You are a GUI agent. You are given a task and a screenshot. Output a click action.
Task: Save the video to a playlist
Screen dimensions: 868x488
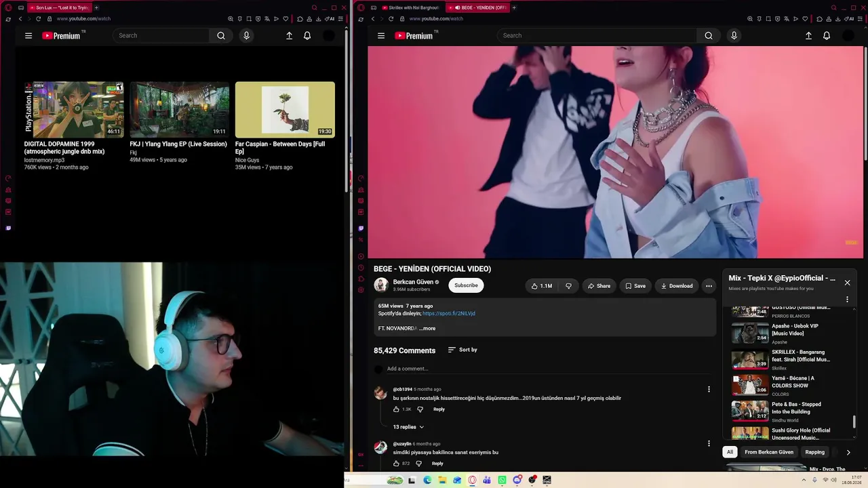coord(635,286)
